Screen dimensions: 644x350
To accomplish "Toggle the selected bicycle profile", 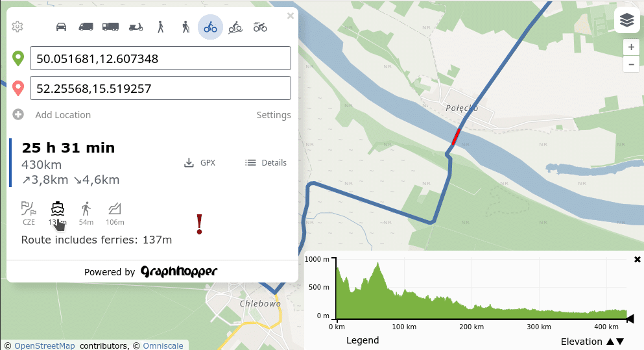I will pos(210,27).
